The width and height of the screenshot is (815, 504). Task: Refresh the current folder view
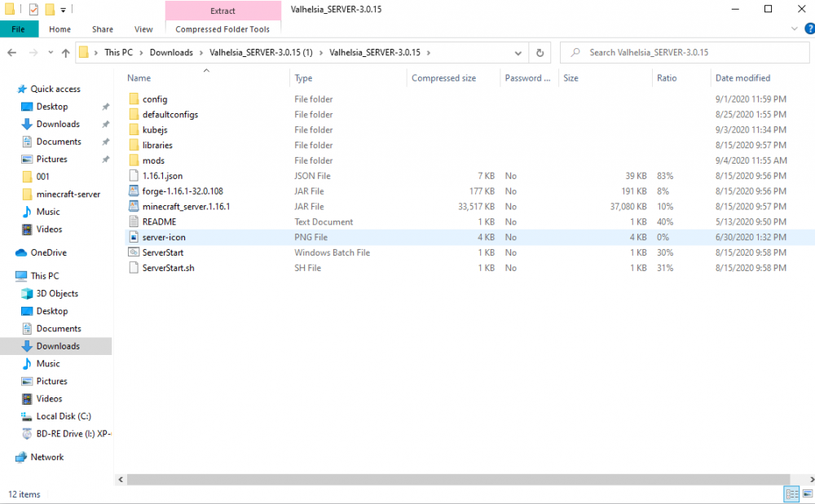point(540,53)
